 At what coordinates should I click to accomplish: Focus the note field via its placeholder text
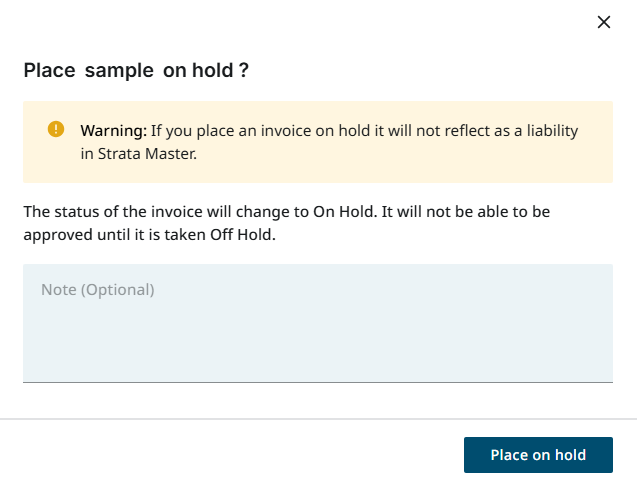click(x=98, y=290)
